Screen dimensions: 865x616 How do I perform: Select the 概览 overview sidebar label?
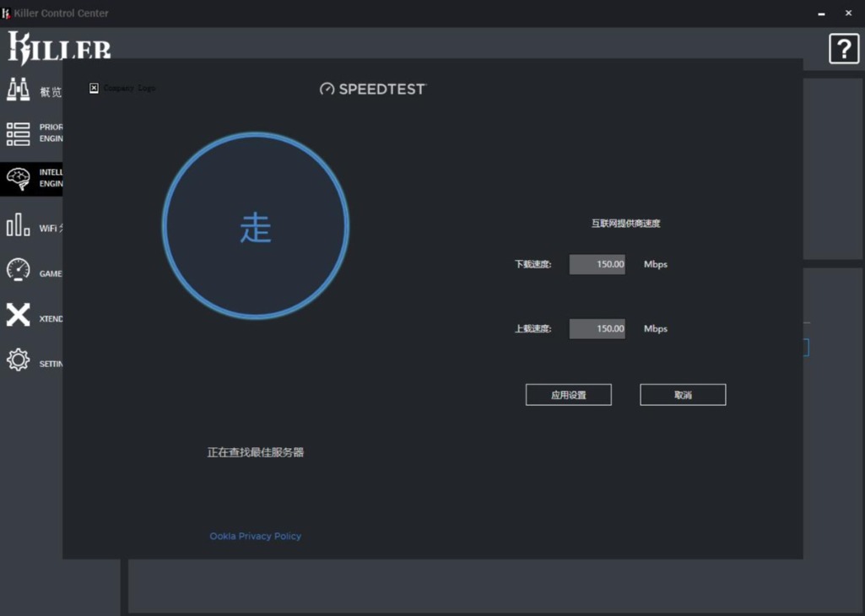point(50,91)
